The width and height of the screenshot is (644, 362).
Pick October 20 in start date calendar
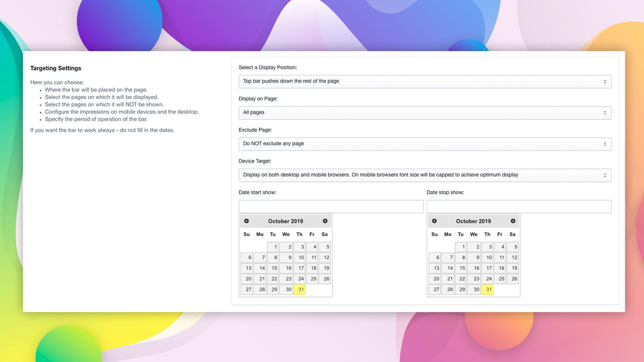coord(247,279)
